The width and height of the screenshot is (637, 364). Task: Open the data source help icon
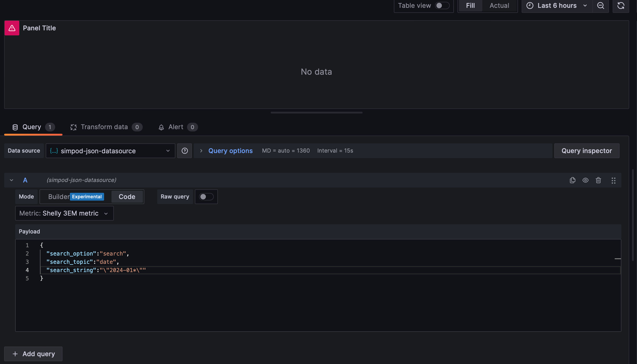pyautogui.click(x=185, y=151)
